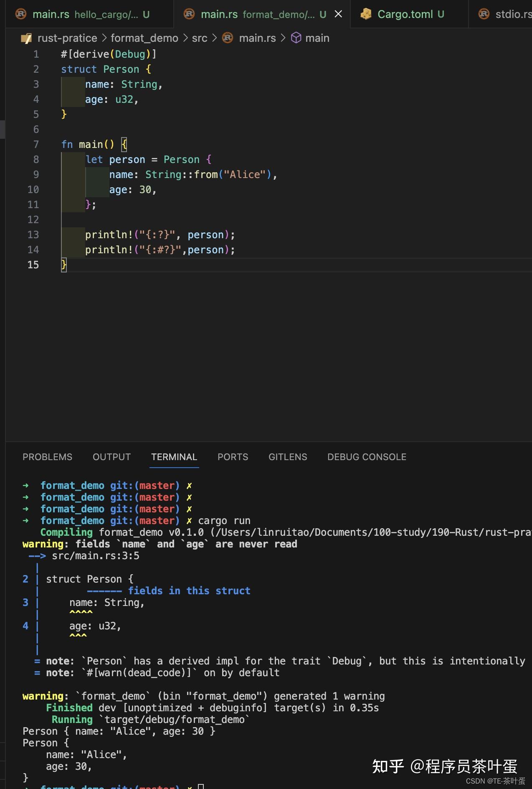
Task: Click 'Running target/debug/format_demo' terminal line
Action: [151, 720]
